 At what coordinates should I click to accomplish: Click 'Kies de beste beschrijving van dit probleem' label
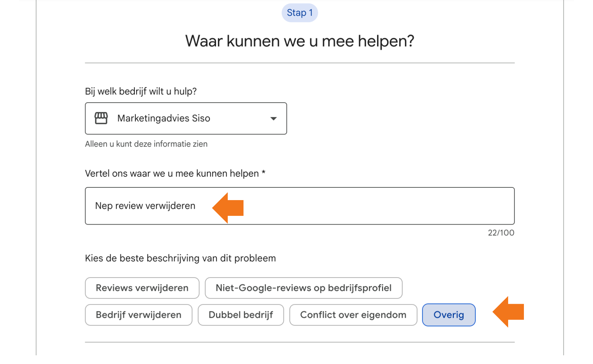pos(180,258)
